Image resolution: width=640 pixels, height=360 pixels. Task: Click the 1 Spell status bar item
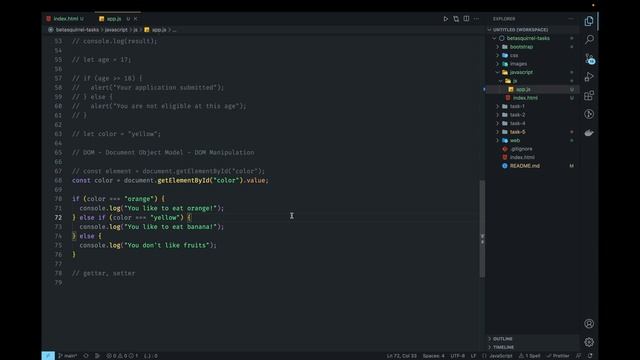529,356
